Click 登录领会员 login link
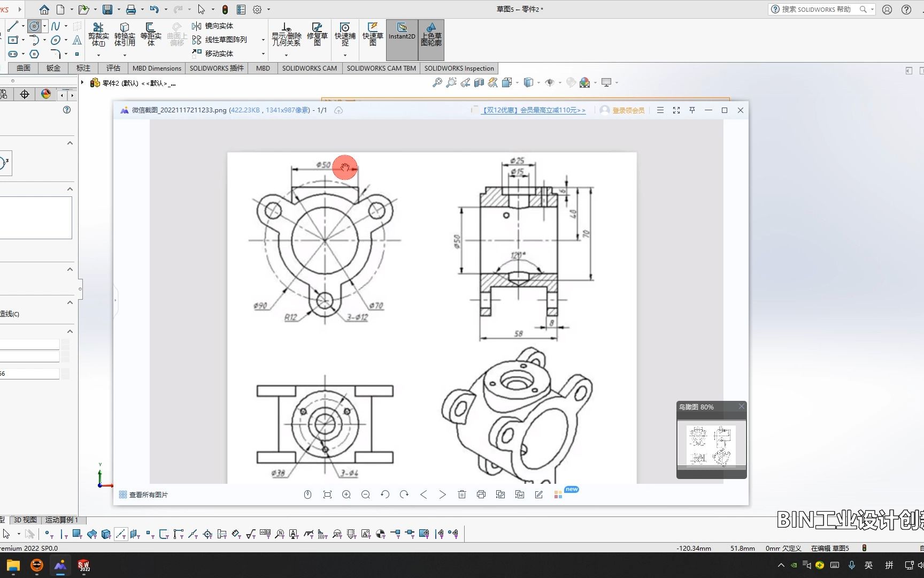The height and width of the screenshot is (578, 924). pyautogui.click(x=628, y=110)
